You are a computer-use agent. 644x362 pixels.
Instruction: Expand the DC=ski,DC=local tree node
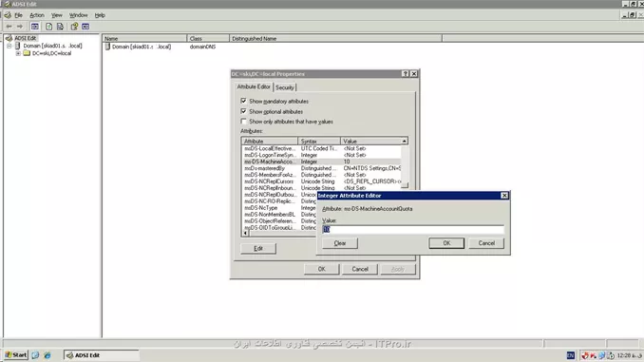pyautogui.click(x=18, y=53)
